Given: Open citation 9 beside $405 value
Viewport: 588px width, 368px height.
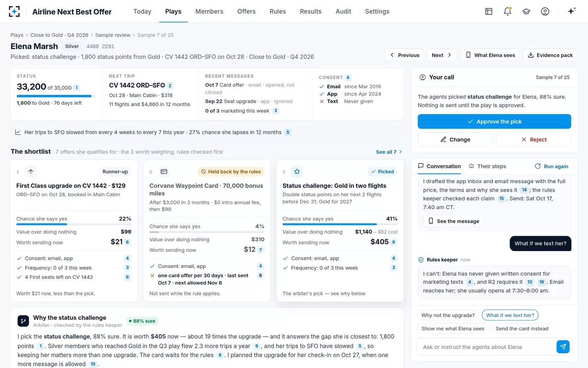Looking at the screenshot, I should (394, 242).
